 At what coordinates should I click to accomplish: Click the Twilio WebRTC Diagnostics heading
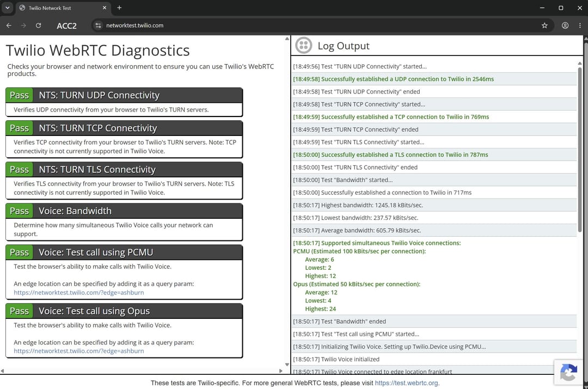(98, 51)
